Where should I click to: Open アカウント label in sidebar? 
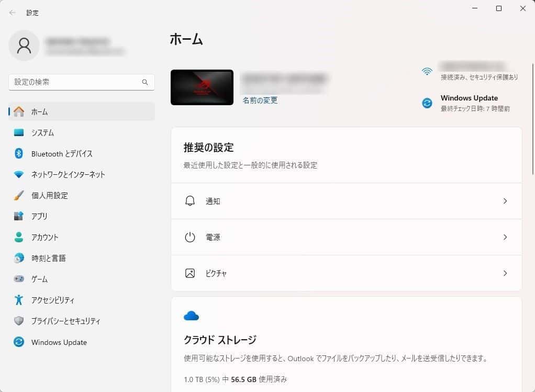pyautogui.click(x=44, y=237)
